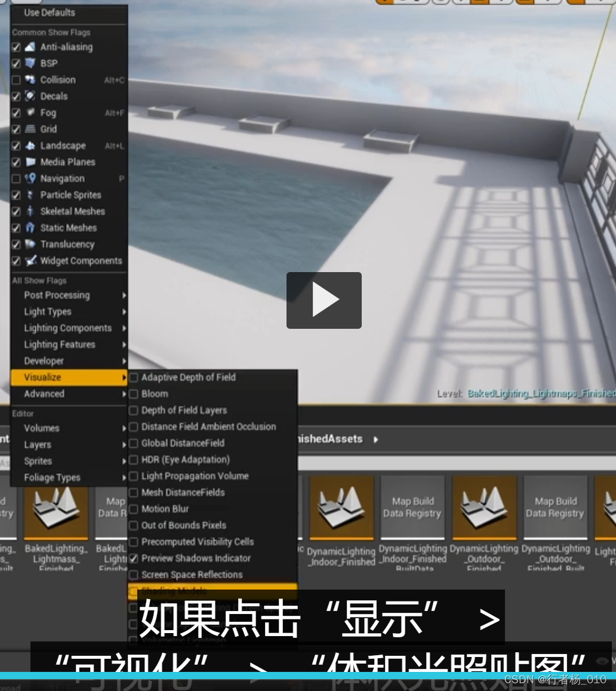Click the Grid show flag icon
Screen dimensions: 616x691
(x=30, y=129)
